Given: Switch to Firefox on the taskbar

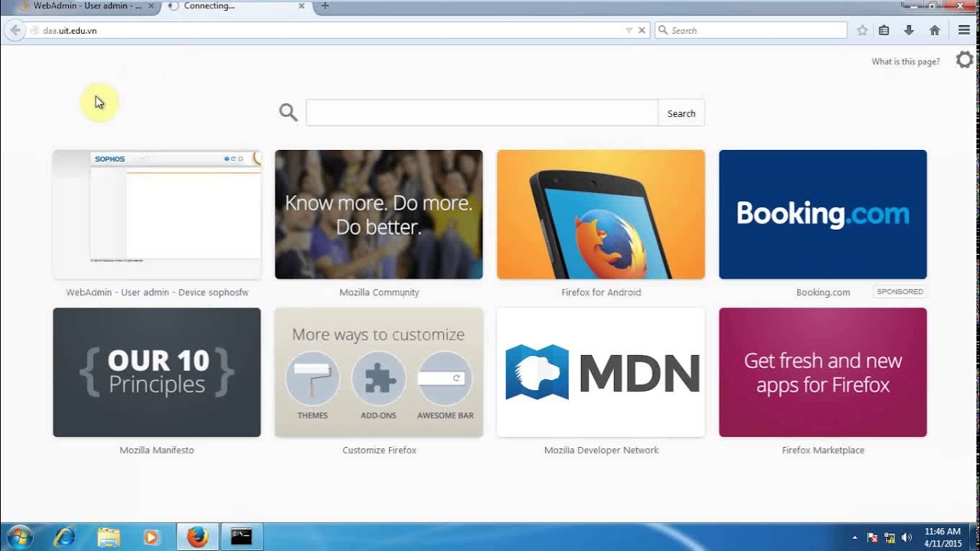Looking at the screenshot, I should coord(198,536).
